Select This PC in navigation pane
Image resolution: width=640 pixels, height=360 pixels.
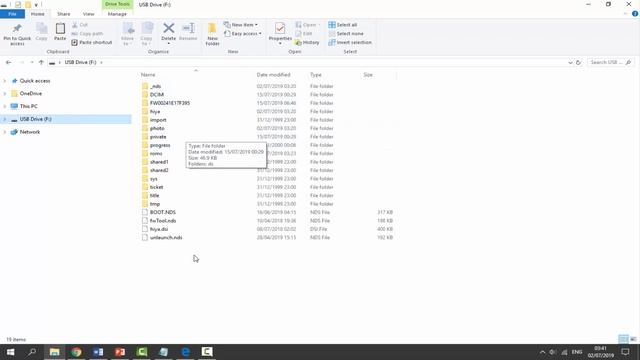pos(29,106)
